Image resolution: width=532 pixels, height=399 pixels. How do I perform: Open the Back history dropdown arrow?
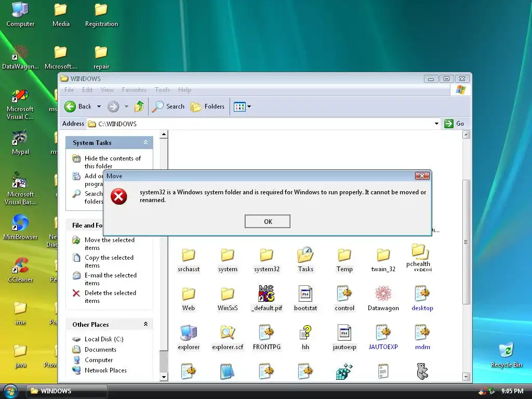(x=99, y=107)
